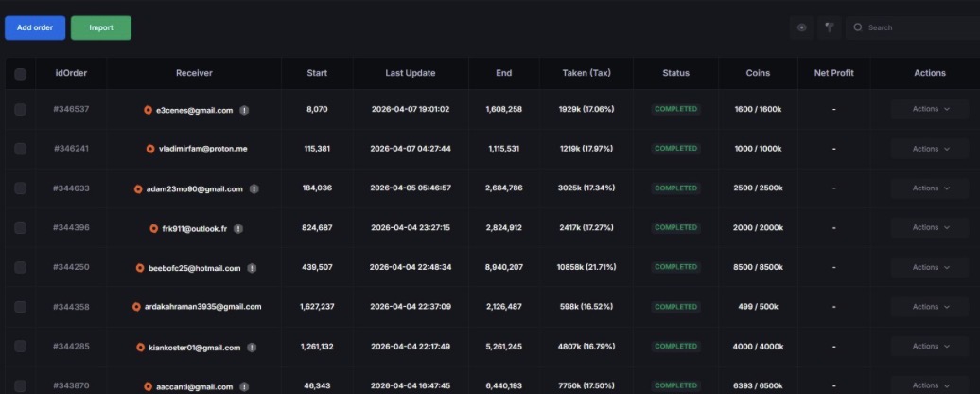Click info icon beside e3cenes@gmail.com
Viewport: 980px width, 394px height.
coord(244,110)
